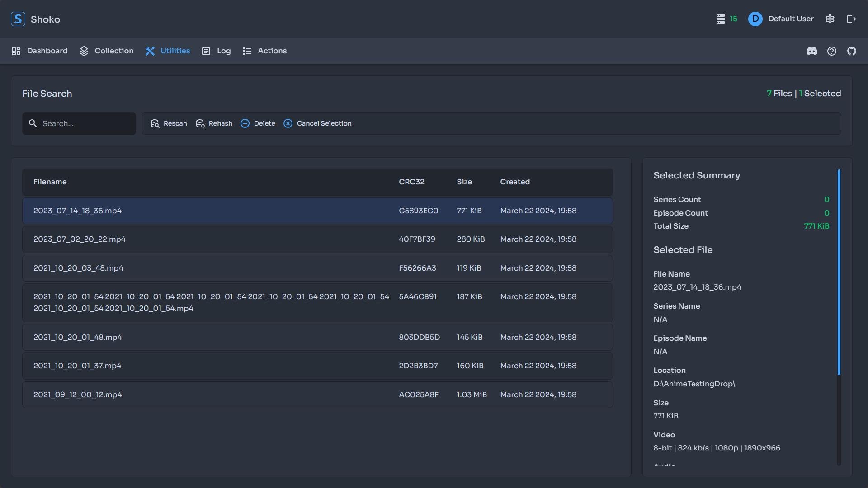Image resolution: width=868 pixels, height=488 pixels.
Task: Click the Selected Summary panel scrollbar
Action: tap(839, 272)
